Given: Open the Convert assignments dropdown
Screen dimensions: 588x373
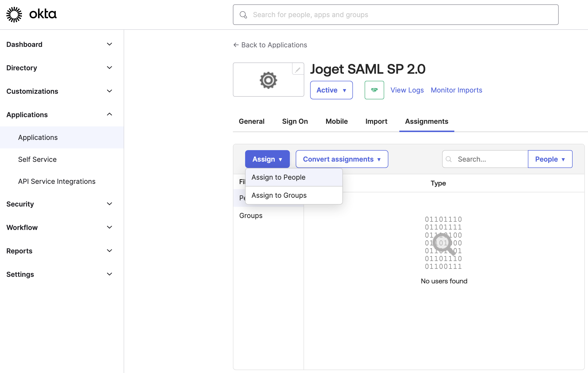Looking at the screenshot, I should (x=342, y=159).
